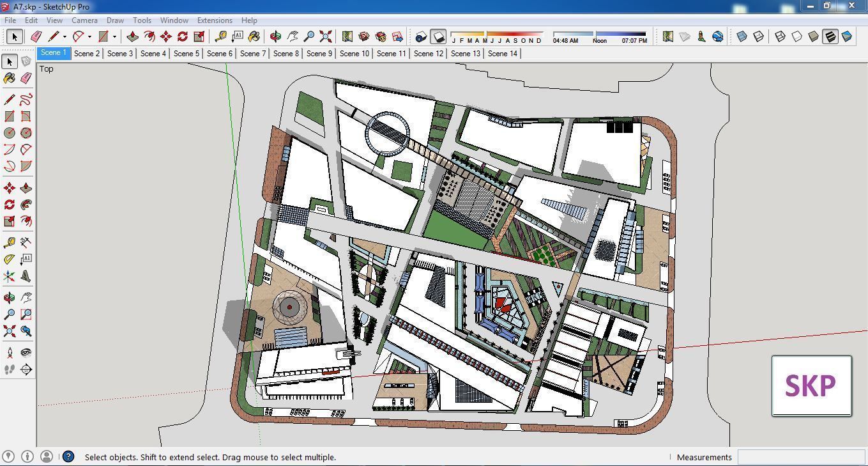
Task: Open the Draw menu
Action: click(x=115, y=20)
